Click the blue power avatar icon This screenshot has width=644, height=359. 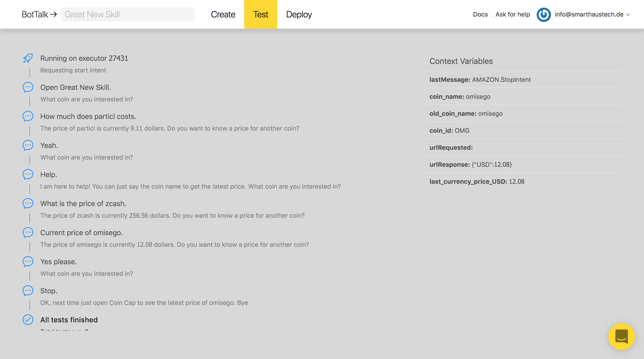coord(544,15)
